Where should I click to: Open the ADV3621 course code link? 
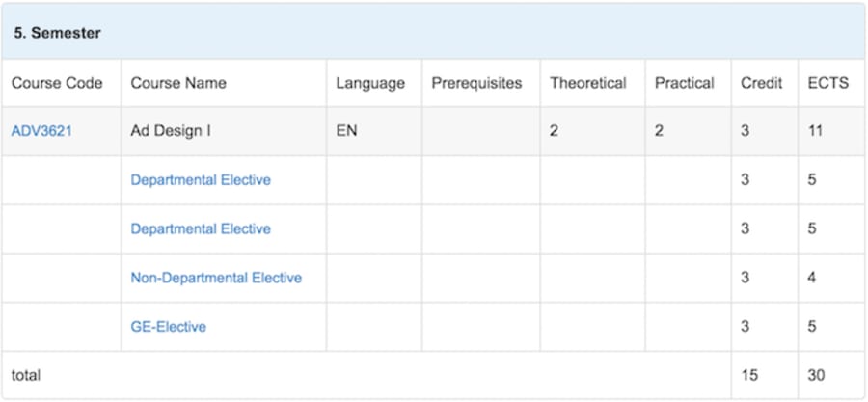pyautogui.click(x=41, y=132)
